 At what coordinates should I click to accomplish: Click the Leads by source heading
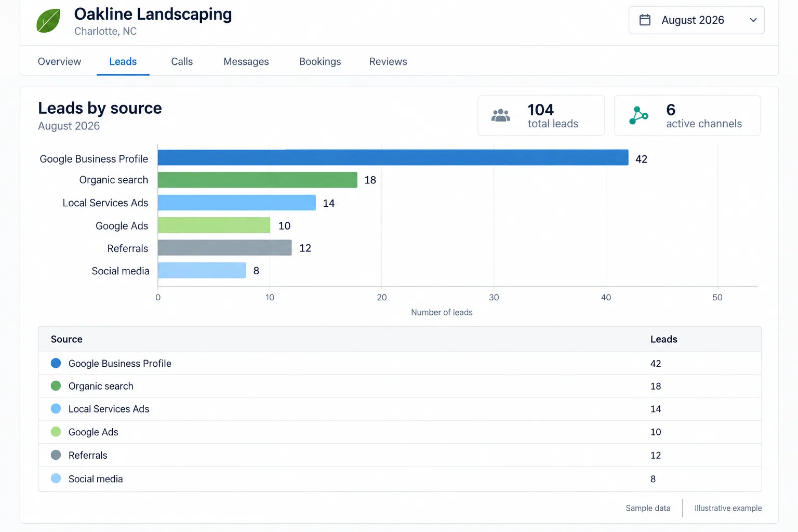pyautogui.click(x=100, y=108)
